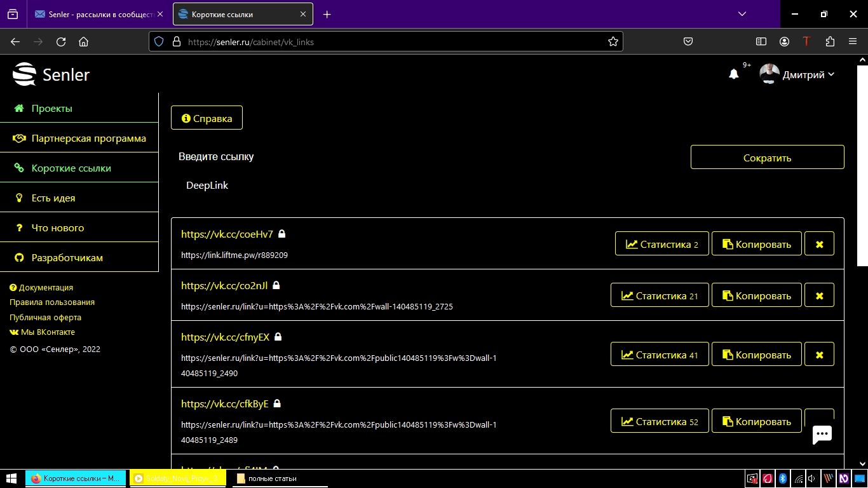Open the Проекты home menu item
Screen dimensions: 868x488
click(x=79, y=108)
